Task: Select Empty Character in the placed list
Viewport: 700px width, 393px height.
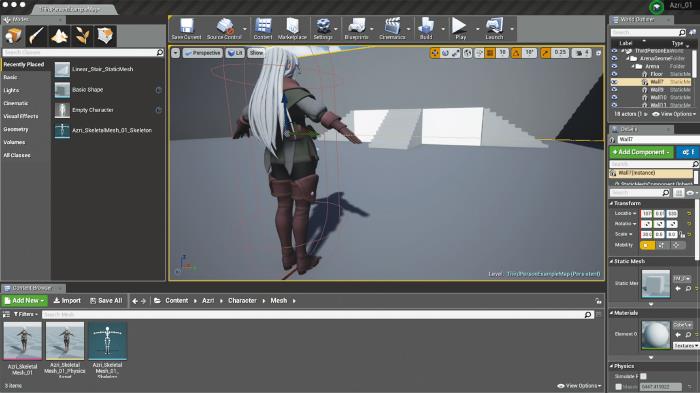Action: (108, 110)
